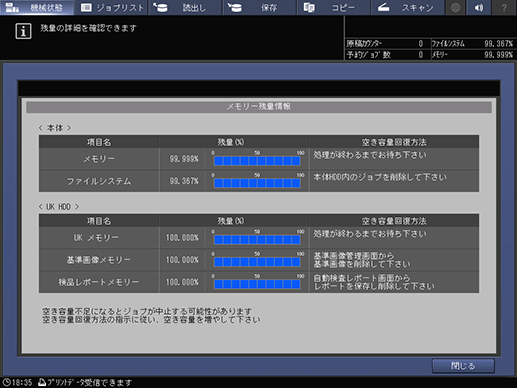
Task: Open the 読出し tab
Action: coord(185,7)
